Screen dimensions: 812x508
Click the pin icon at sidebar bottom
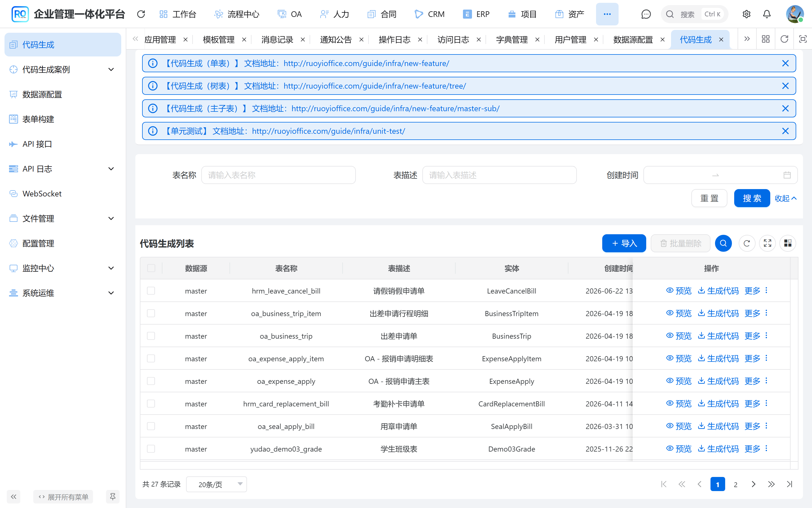[x=113, y=497]
